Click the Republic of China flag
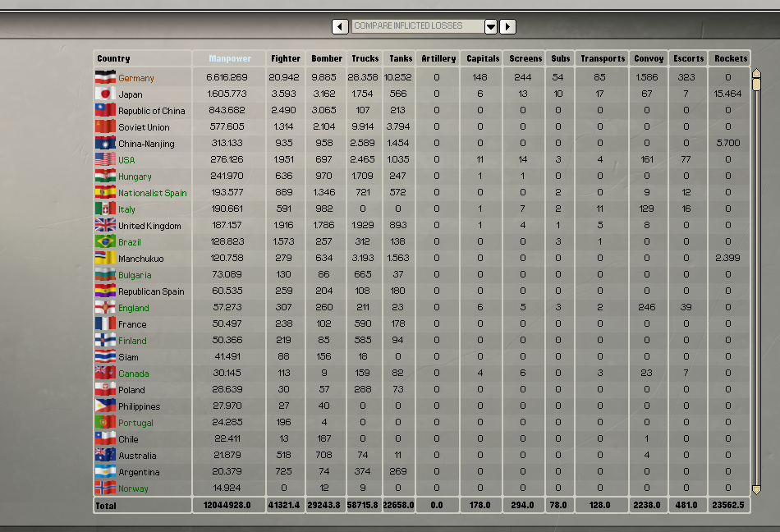780x532 pixels. tap(105, 110)
